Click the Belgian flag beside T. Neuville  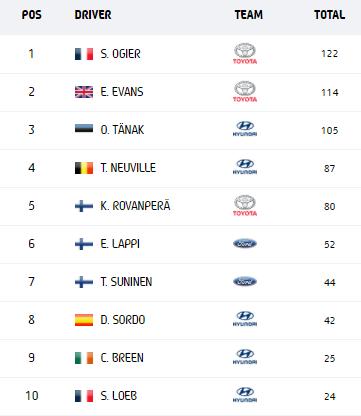(x=84, y=168)
